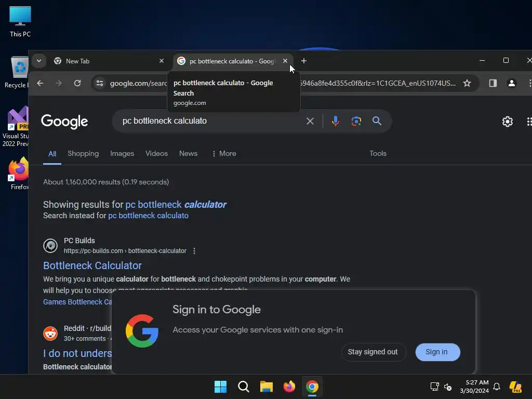Select the pc bottleneck calculato Google tab
The width and height of the screenshot is (532, 399).
pos(233,61)
